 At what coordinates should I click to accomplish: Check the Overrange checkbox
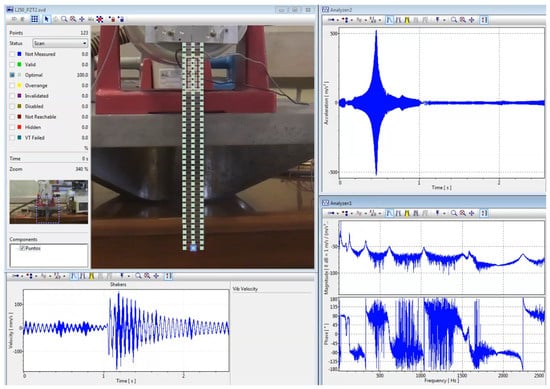point(12,85)
